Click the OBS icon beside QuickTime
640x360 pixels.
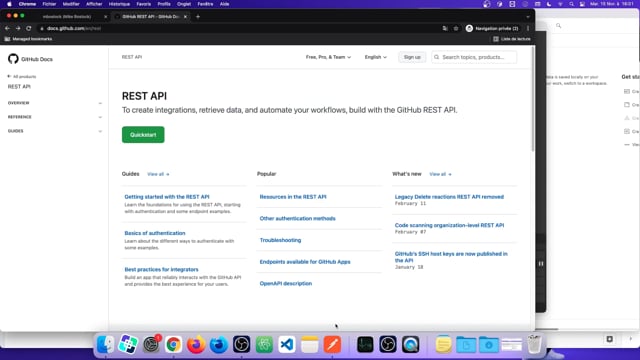pos(388,344)
